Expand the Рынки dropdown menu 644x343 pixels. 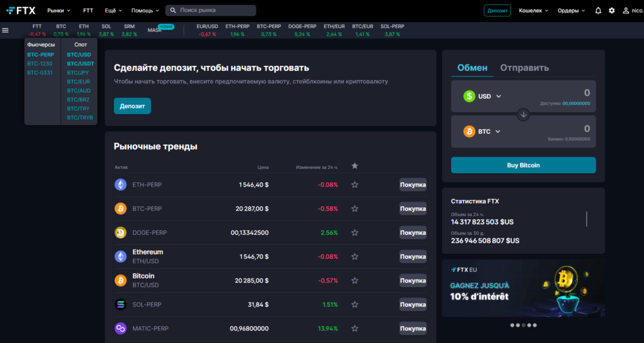(58, 11)
